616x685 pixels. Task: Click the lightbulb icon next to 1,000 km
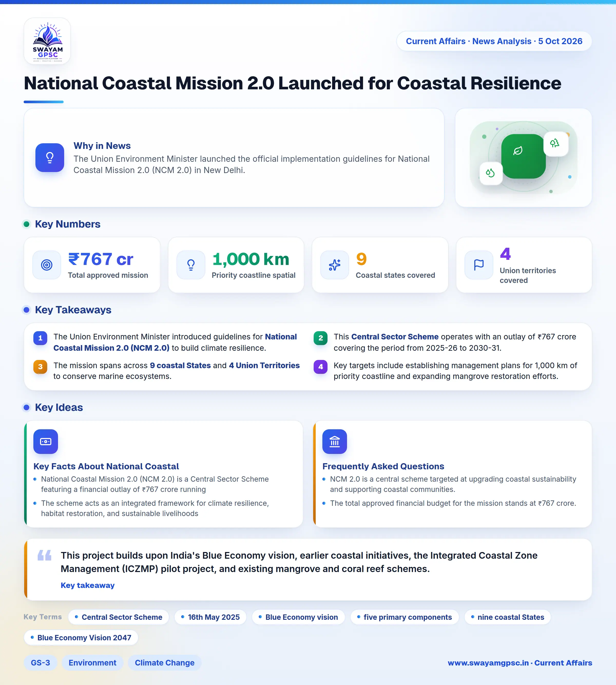[191, 265]
